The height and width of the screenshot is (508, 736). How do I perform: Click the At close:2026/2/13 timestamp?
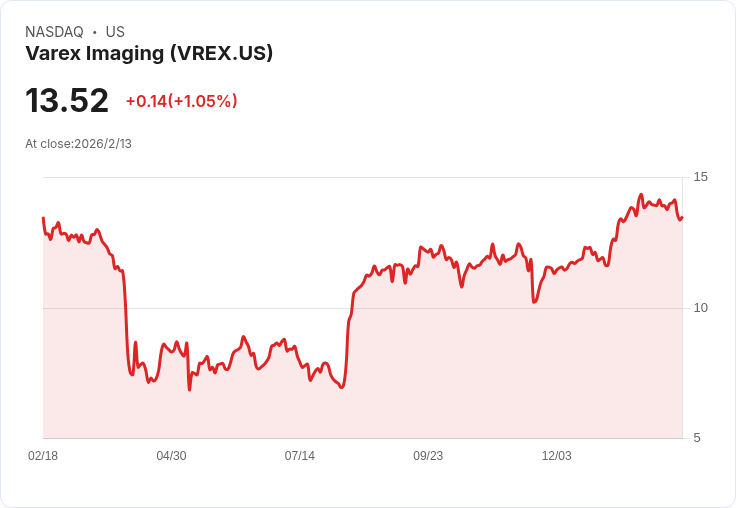(78, 144)
